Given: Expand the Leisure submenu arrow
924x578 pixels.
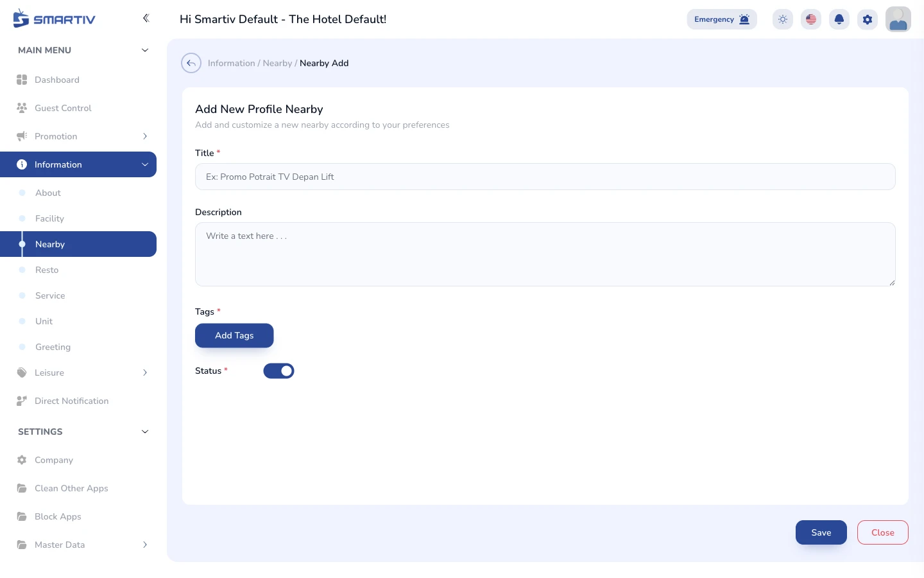Looking at the screenshot, I should [145, 372].
